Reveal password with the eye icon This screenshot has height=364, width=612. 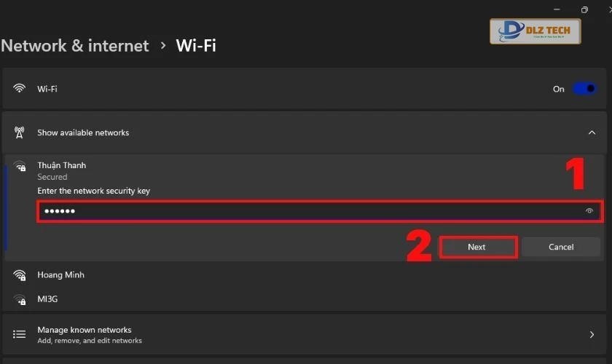tap(589, 212)
